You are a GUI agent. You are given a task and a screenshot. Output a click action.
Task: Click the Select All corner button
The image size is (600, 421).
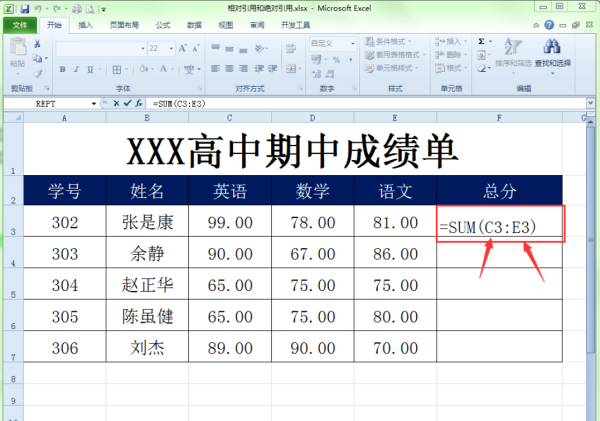tap(14, 117)
